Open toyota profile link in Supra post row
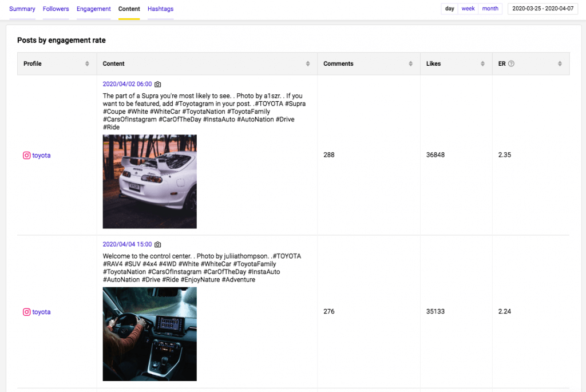 pos(41,156)
